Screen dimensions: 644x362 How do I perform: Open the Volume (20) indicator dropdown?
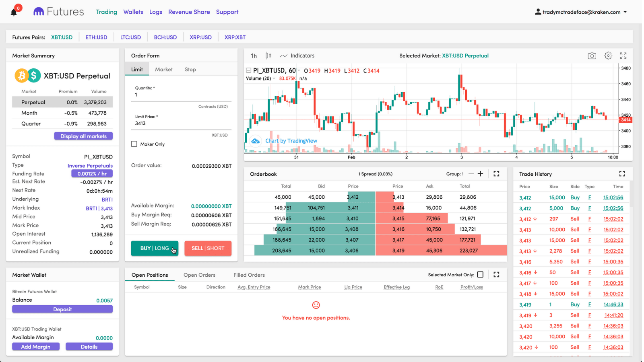coord(274,78)
